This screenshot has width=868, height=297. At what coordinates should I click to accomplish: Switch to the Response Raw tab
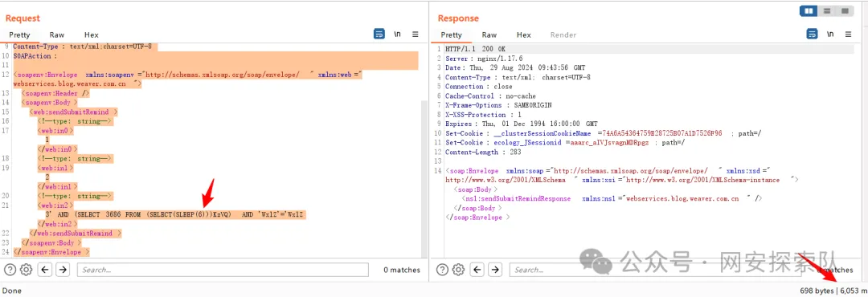pyautogui.click(x=489, y=35)
